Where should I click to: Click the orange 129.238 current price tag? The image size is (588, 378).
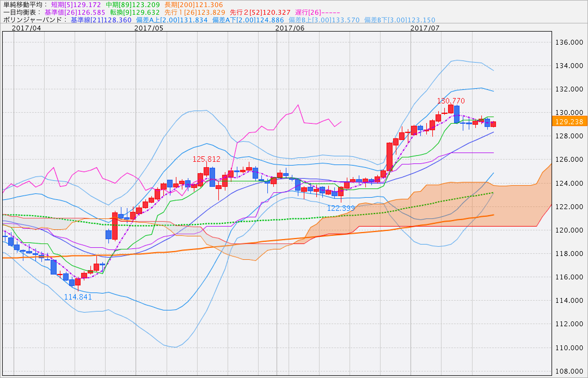click(569, 121)
